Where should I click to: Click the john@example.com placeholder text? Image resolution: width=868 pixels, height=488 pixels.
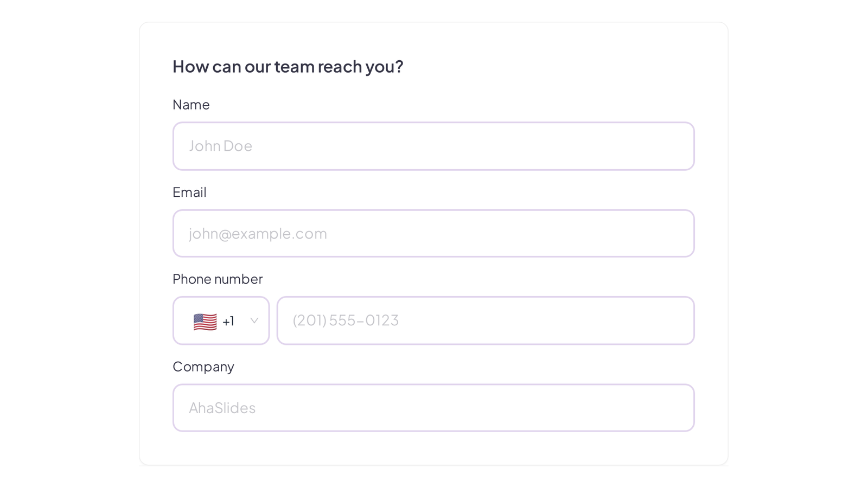click(258, 234)
